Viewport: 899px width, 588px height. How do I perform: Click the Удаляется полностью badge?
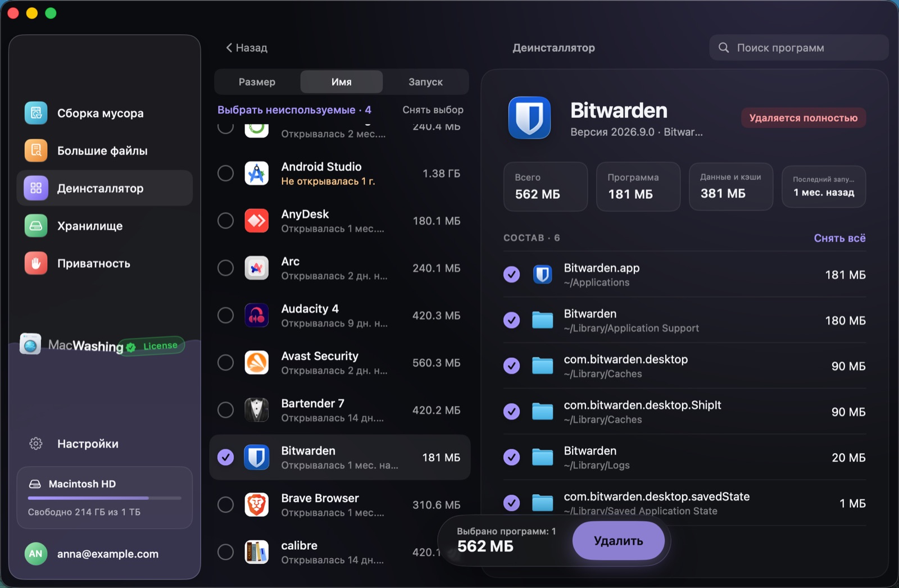click(803, 118)
